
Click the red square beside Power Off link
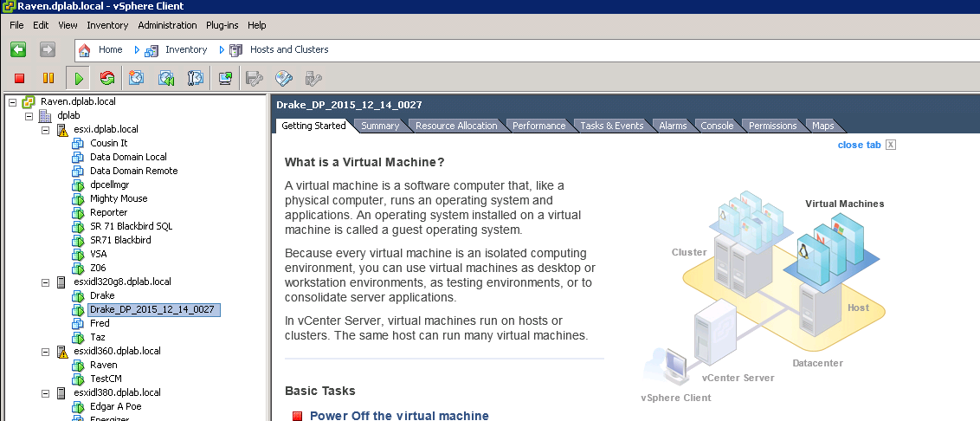point(298,416)
